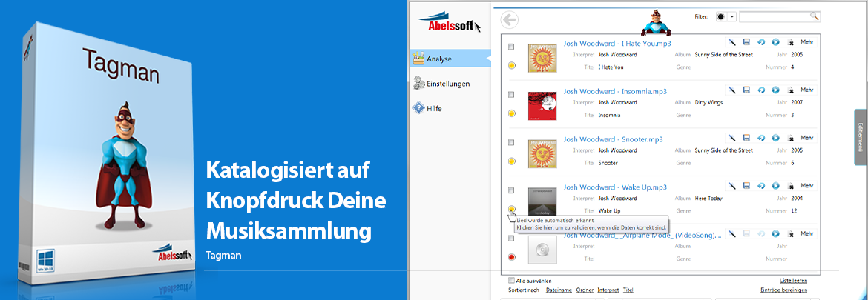Undo changes for Wake Up.mp3
This screenshot has height=300, width=868.
761,185
